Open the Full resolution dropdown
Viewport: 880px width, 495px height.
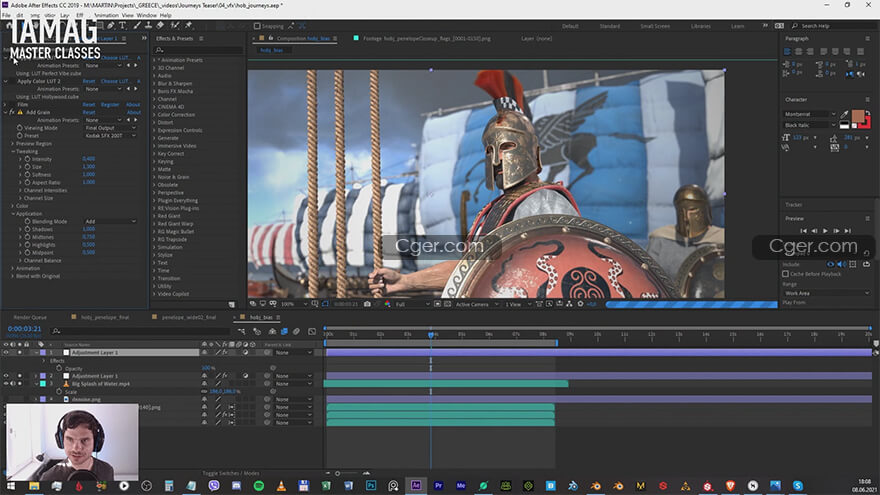pos(412,304)
